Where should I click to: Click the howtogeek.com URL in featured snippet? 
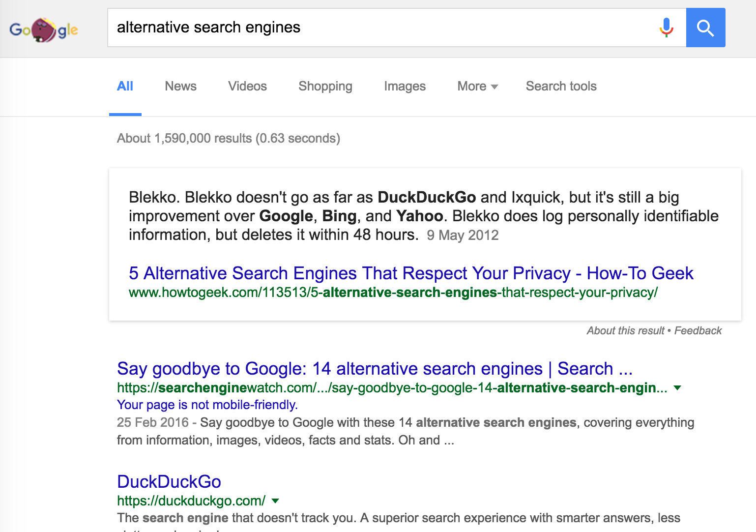pyautogui.click(x=393, y=293)
